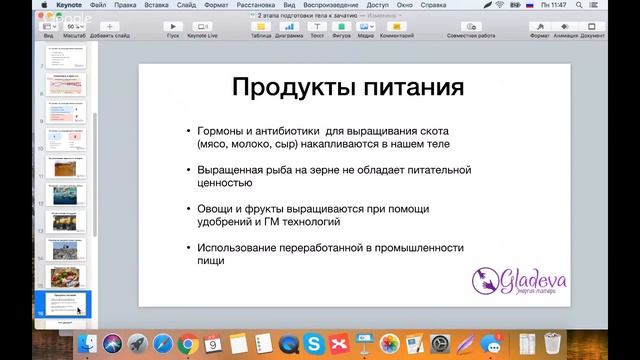
Task: Open the Совместная работа collaboration button
Action: tap(471, 27)
